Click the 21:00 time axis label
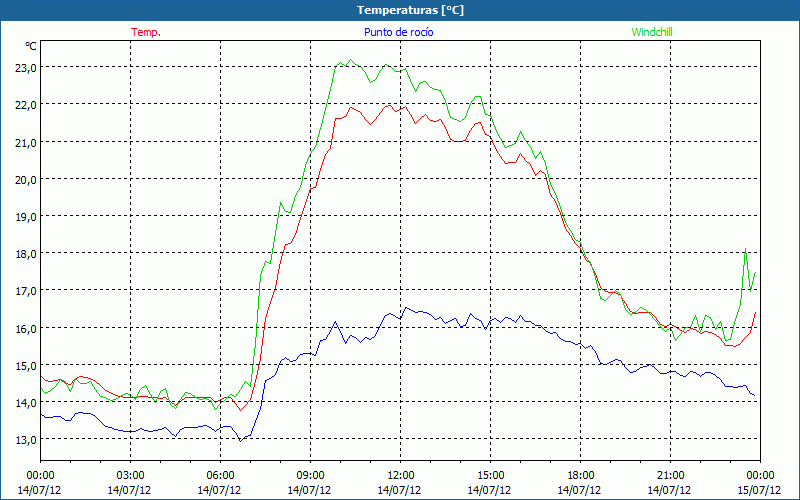Image resolution: width=800 pixels, height=500 pixels. [x=670, y=476]
